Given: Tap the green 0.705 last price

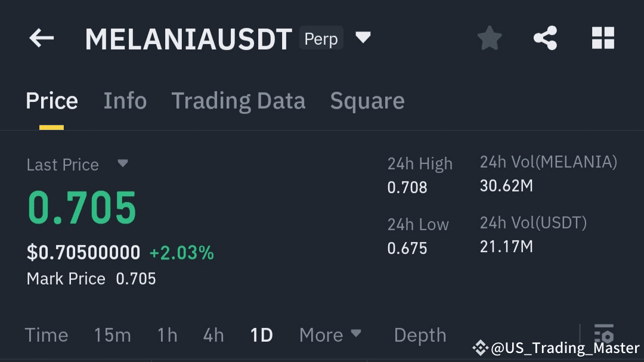Looking at the screenshot, I should pyautogui.click(x=82, y=208).
